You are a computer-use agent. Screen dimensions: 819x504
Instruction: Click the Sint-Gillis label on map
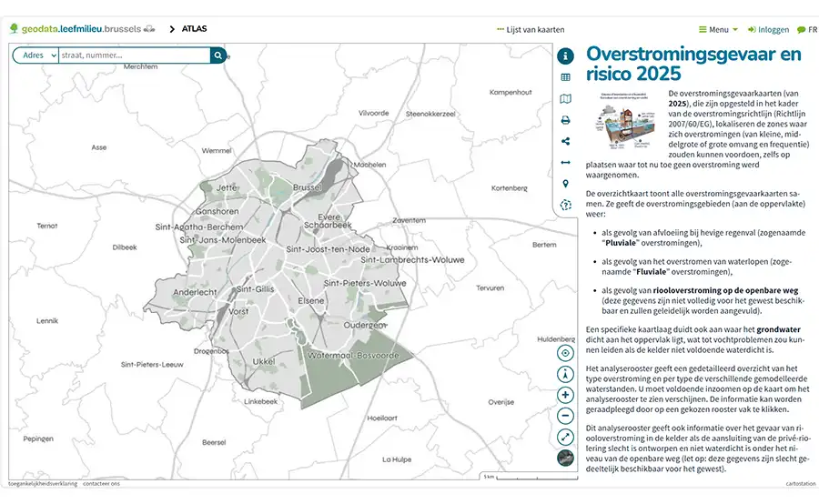click(256, 288)
